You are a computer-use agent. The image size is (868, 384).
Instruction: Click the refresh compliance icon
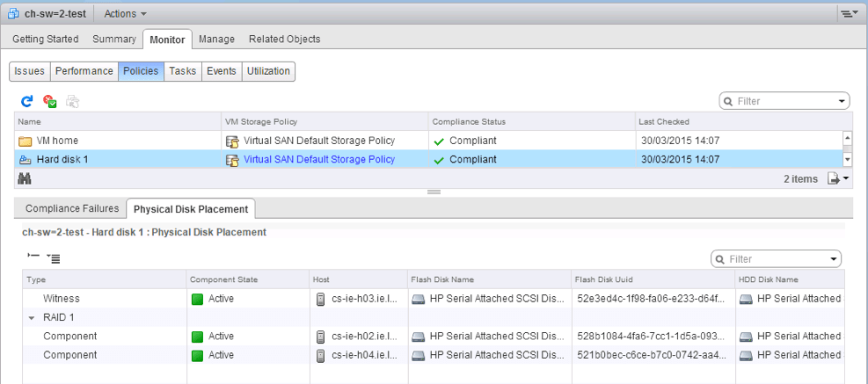coord(27,102)
